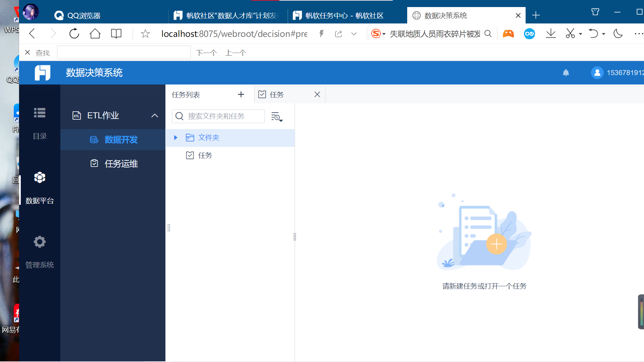Click the lightning speed mode icon
Viewport: 644px width, 362px height.
321,34
